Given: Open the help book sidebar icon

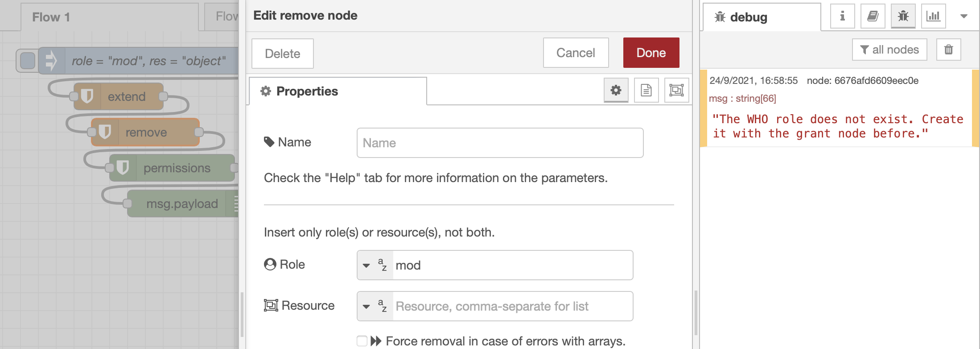Looking at the screenshot, I should (x=873, y=16).
